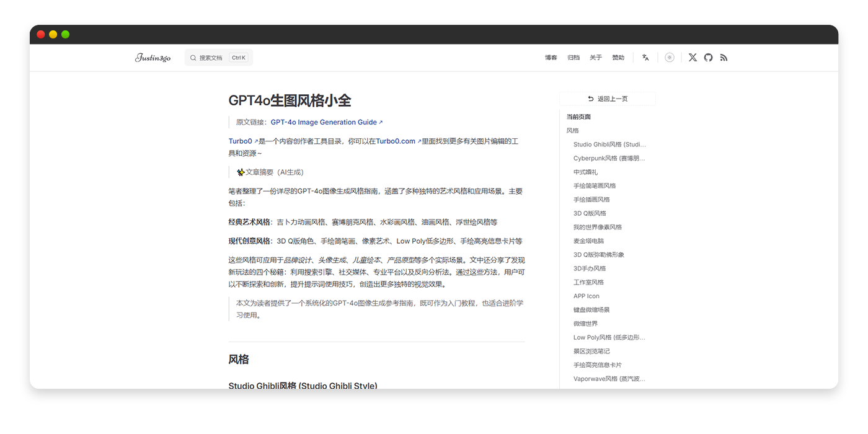
Task: Open Vaporwave风格 outline entry
Action: (609, 379)
